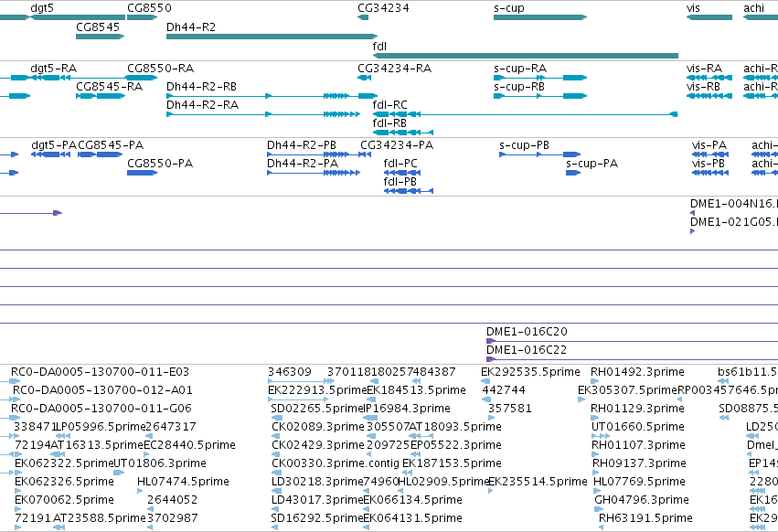
Task: Click the fdl-RC transcript label
Action: point(390,105)
